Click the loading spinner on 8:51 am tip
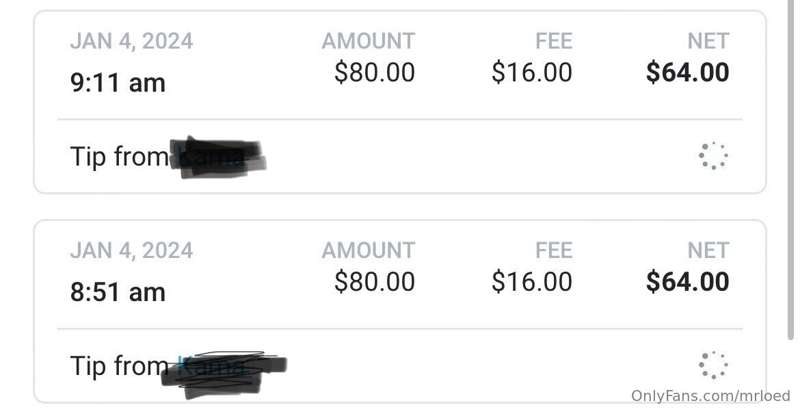Viewport: 800px width, 414px height. click(x=713, y=365)
